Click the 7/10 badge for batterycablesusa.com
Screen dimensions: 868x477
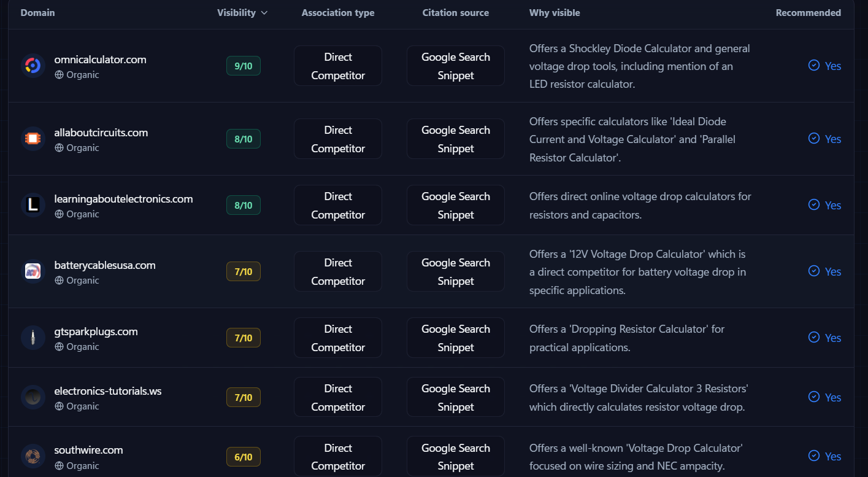244,271
